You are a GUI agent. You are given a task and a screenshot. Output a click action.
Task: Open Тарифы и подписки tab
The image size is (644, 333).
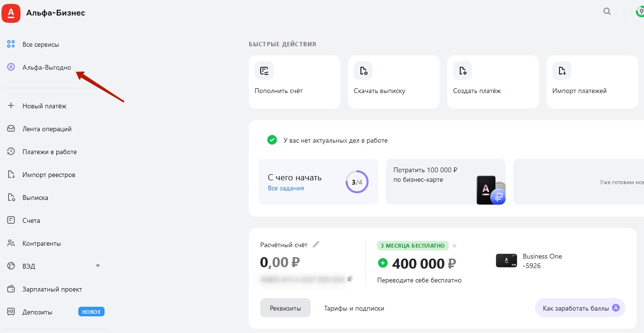coord(354,308)
